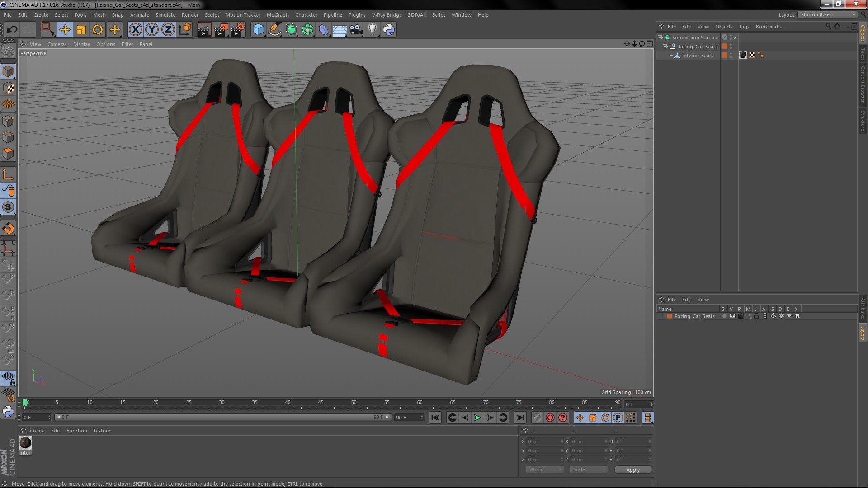Add a Cube primitive object
The width and height of the screenshot is (868, 488).
click(x=258, y=30)
